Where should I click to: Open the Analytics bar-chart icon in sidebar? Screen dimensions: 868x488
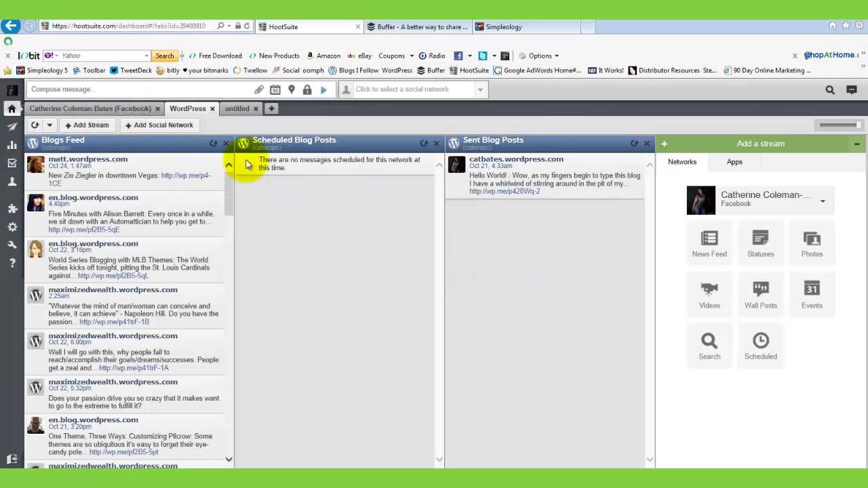[x=12, y=145]
